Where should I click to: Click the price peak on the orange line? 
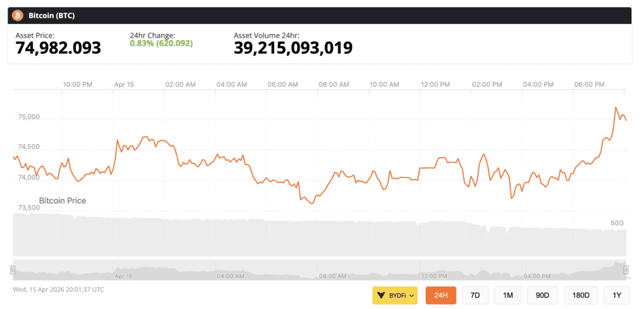(x=616, y=107)
